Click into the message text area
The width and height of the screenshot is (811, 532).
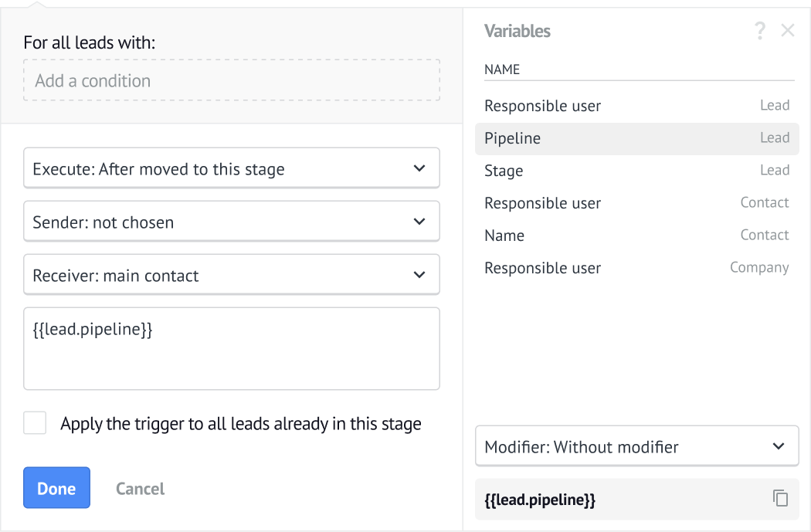[x=232, y=355]
